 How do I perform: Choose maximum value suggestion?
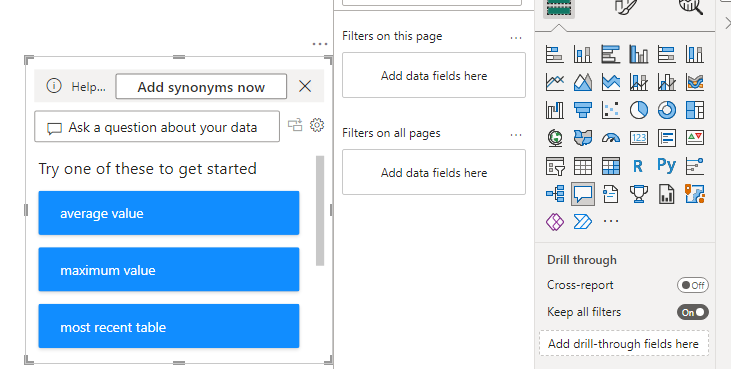[x=169, y=270]
